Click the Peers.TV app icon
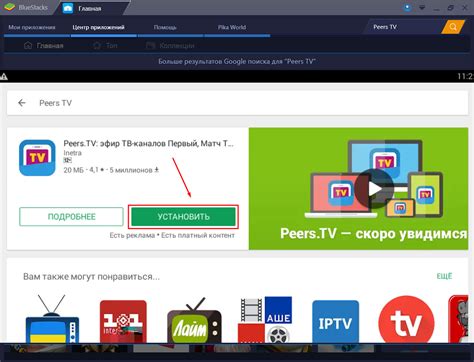The height and width of the screenshot is (362, 474). click(x=37, y=158)
